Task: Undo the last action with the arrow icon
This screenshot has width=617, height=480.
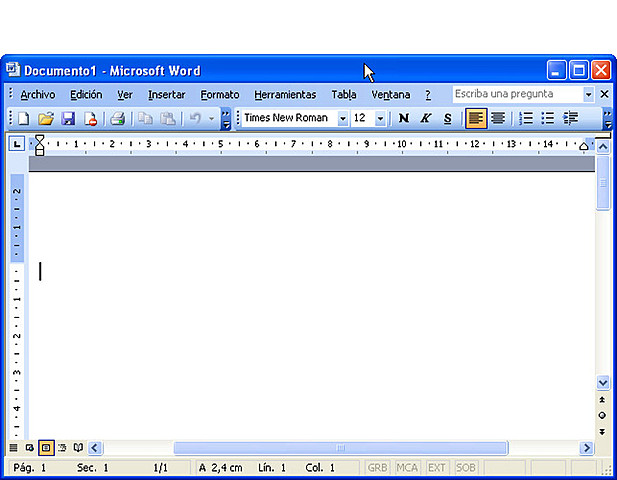Action: [x=196, y=118]
